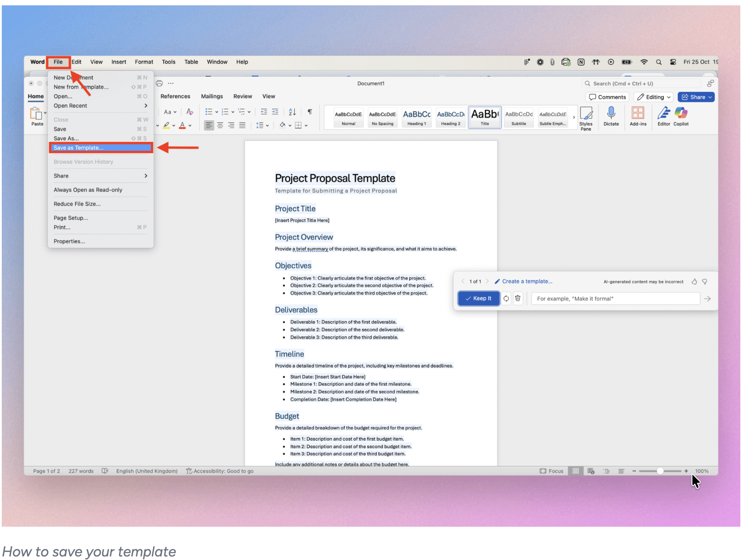This screenshot has height=560, width=743.
Task: Open the font color dropdown arrow
Action: (190, 126)
